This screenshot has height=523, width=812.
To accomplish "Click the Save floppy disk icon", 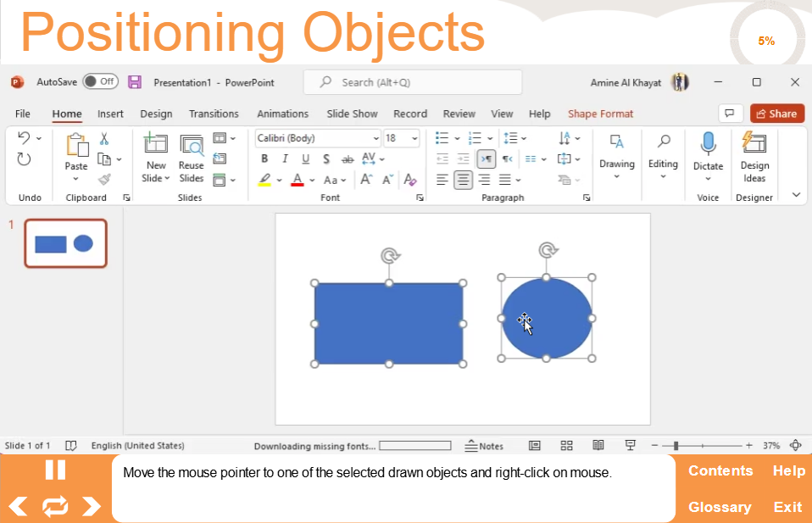I will [135, 82].
